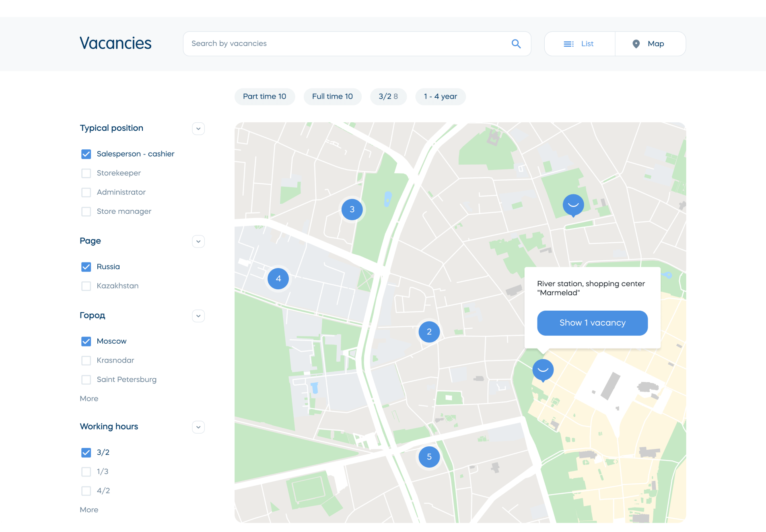Switch to List view
This screenshot has width=766, height=532.
pos(579,44)
